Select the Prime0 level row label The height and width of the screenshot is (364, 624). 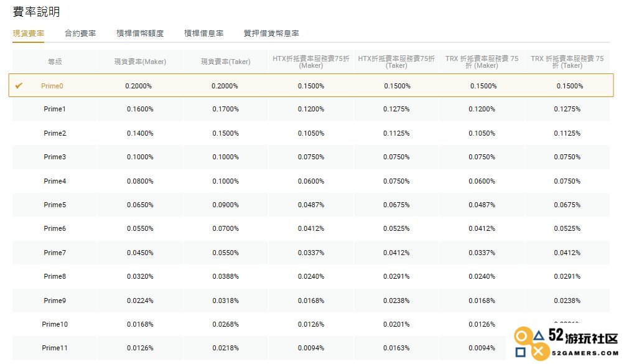click(52, 86)
